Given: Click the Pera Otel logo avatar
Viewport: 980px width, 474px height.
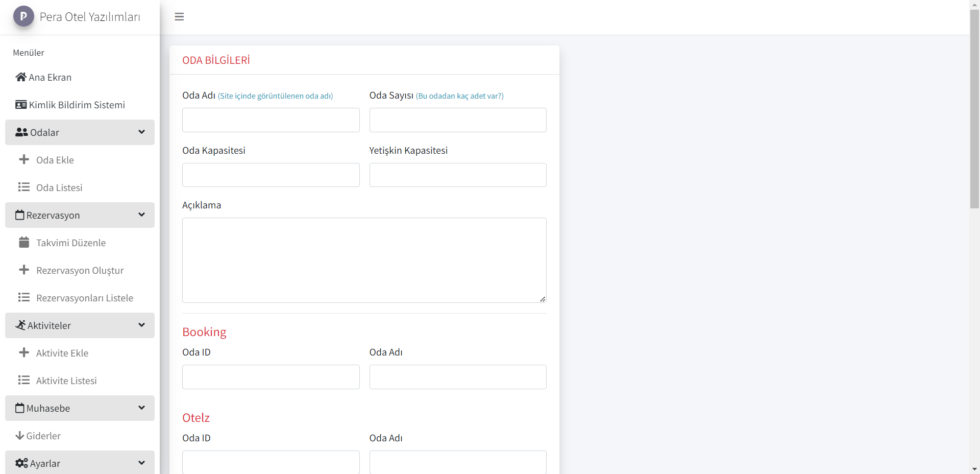Looking at the screenshot, I should tap(23, 16).
